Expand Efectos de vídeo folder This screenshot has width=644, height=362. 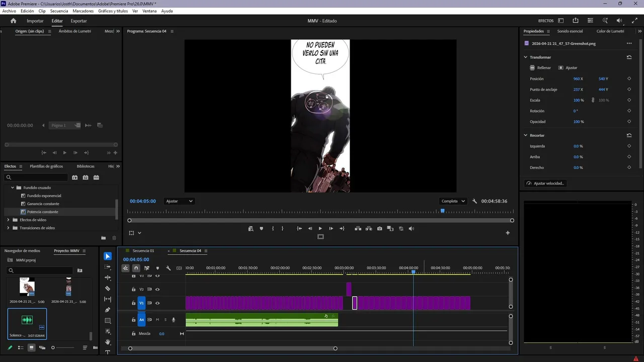(8, 220)
